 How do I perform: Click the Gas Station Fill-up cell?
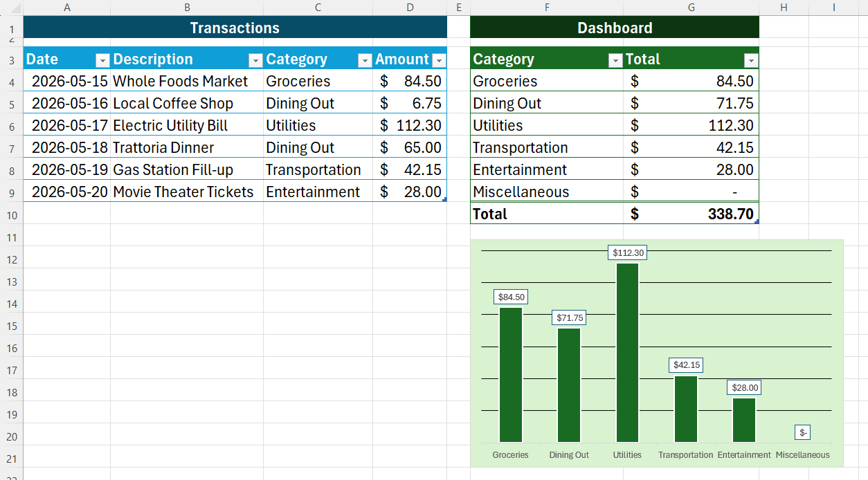click(x=187, y=169)
